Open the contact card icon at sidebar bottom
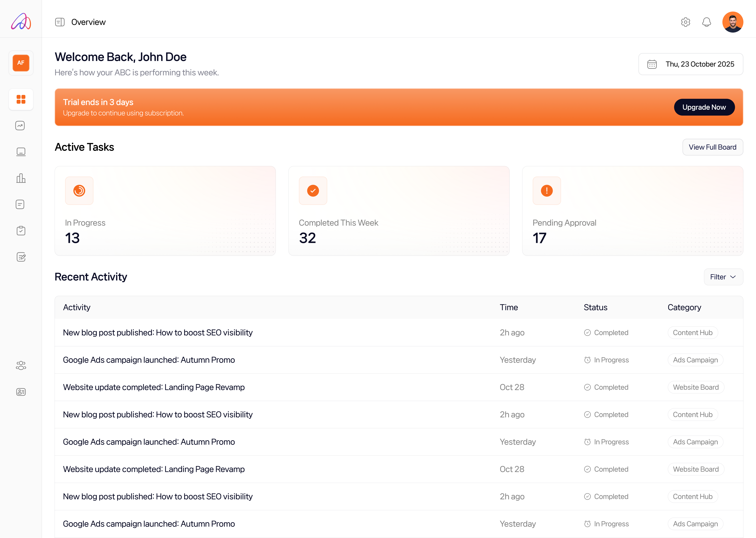 pos(21,392)
